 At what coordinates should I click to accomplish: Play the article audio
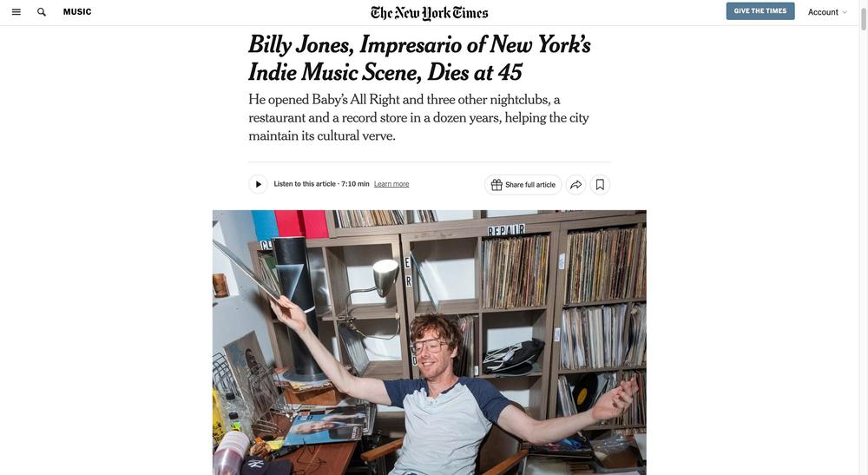258,184
